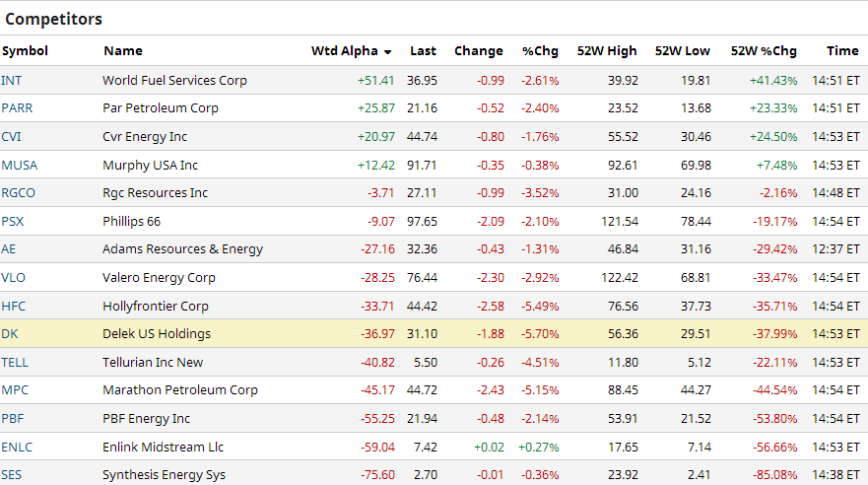Viewport: 868px width, 485px height.
Task: Open the MPC symbol link
Action: click(15, 390)
